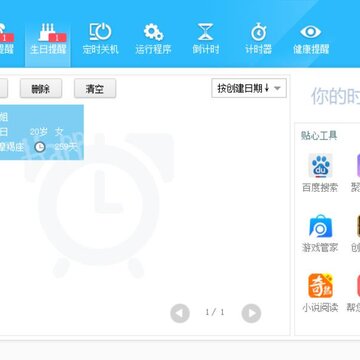
Task: Click the 删除 delete button
Action: 41,89
